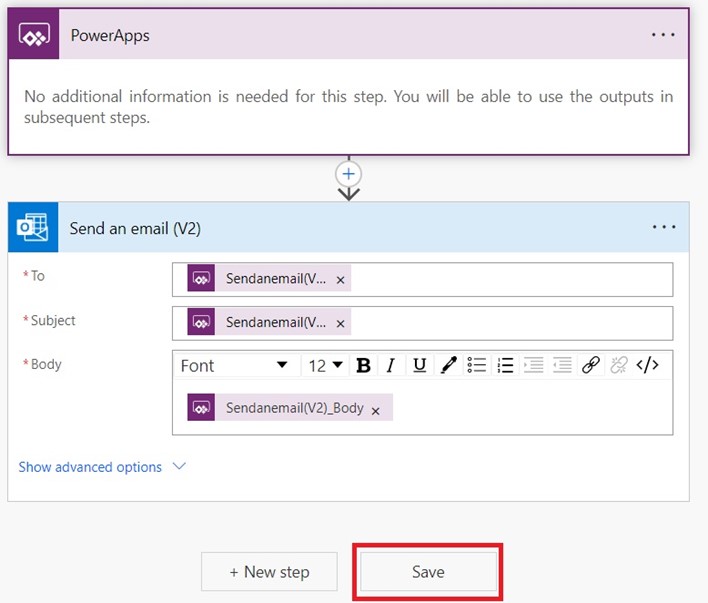Open the font color highlighter tool

448,366
